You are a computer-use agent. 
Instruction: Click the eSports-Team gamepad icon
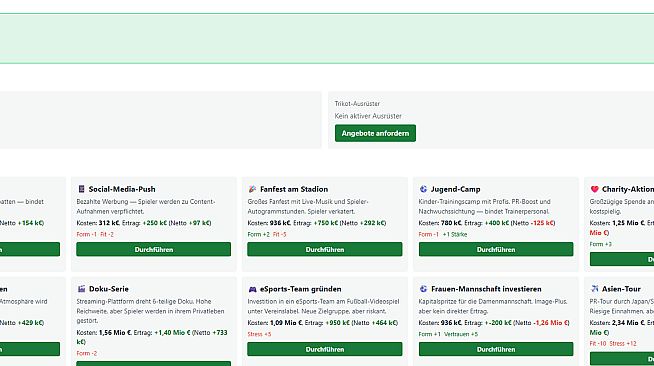(x=252, y=289)
